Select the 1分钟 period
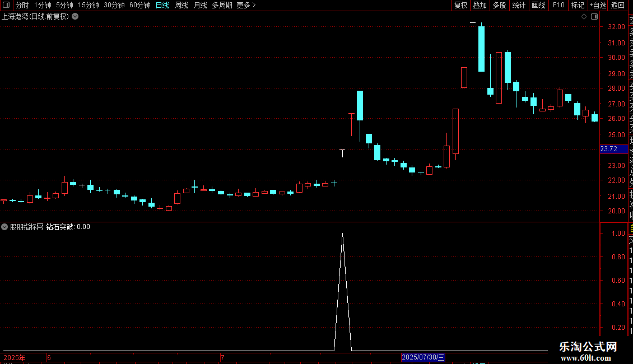The image size is (633, 364). point(43,5)
